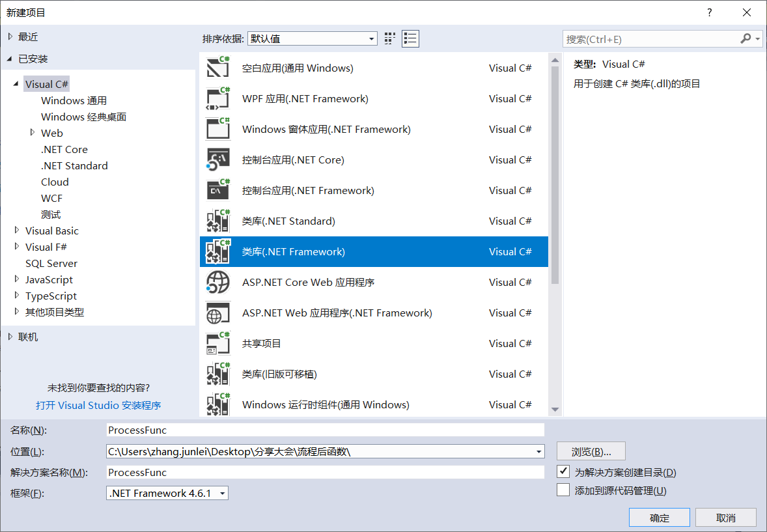The height and width of the screenshot is (532, 767).
Task: Switch to small icons view
Action: click(x=390, y=38)
